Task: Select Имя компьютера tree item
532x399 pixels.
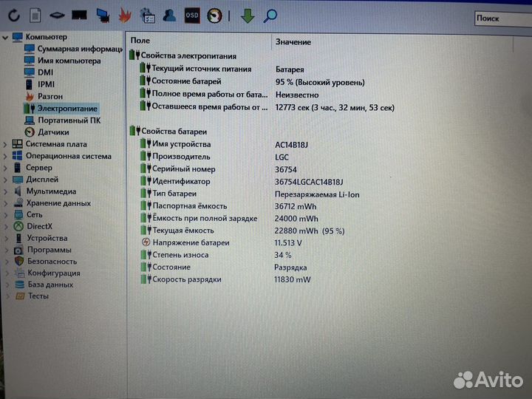Action: point(62,61)
